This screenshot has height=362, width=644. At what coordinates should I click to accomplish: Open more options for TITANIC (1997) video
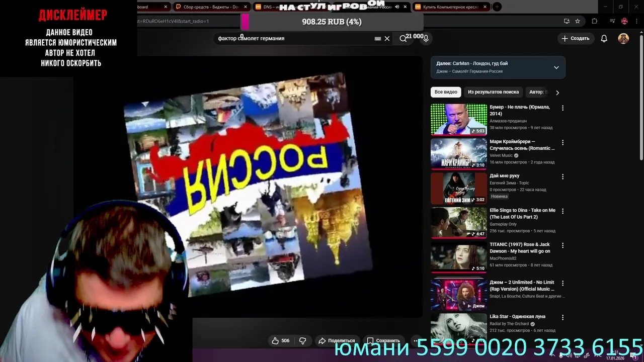coord(562,245)
